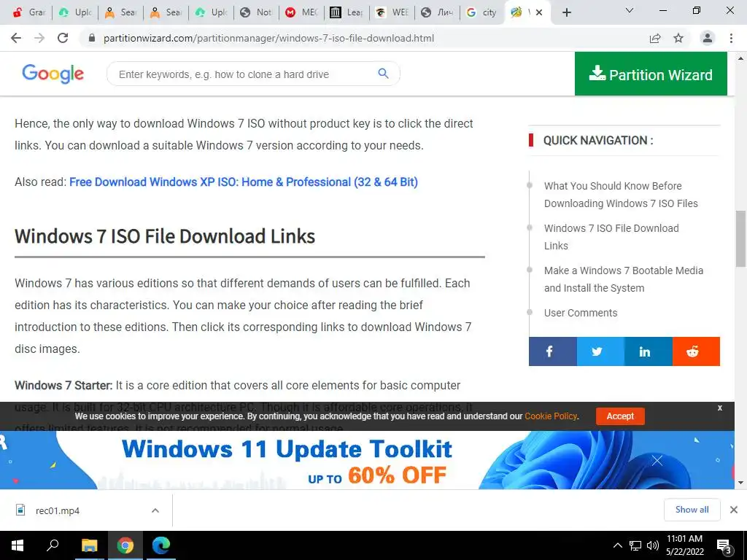Screen dimensions: 747x560
Task: Open the Chrome profile avatar
Action: click(x=708, y=38)
